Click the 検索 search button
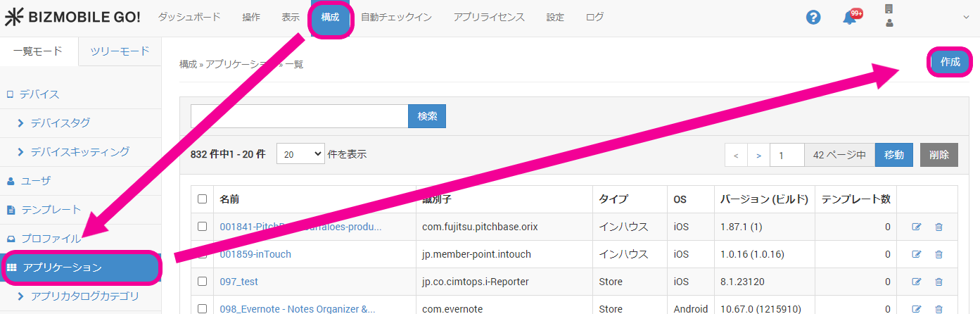The height and width of the screenshot is (314, 980). 427,116
